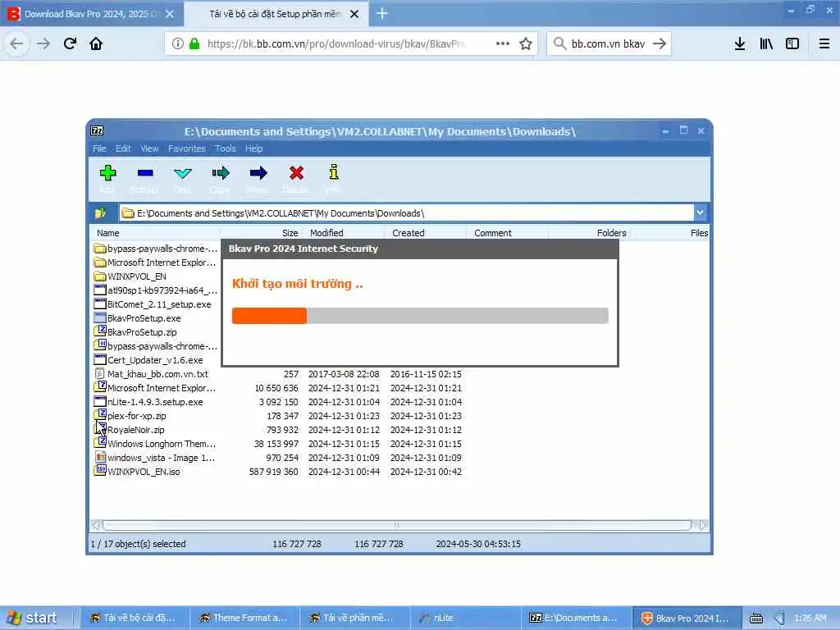Screen dimensions: 840x630
Task: Click the Test checkmark icon in 7-Zip
Action: [183, 173]
